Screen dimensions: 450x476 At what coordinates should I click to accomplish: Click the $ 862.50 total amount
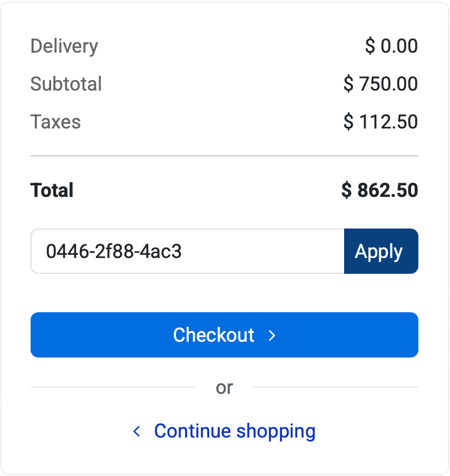[x=380, y=190]
